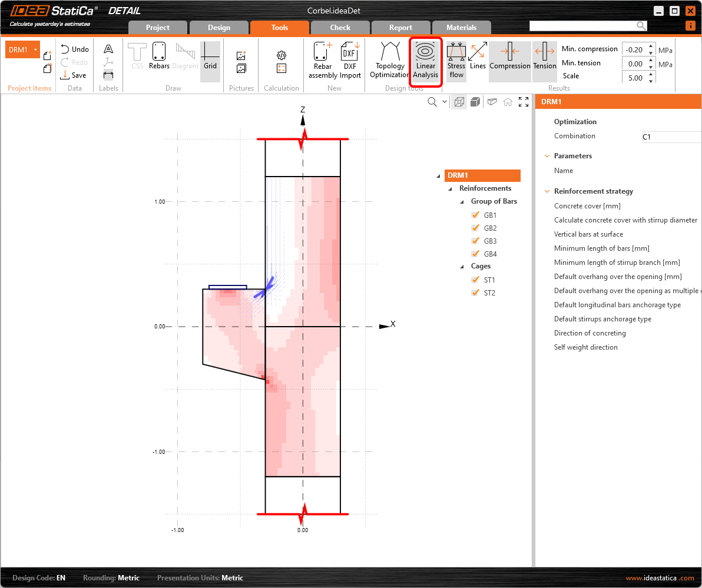Show the Stress flow results
Viewport: 702px width, 588px height.
tap(456, 59)
